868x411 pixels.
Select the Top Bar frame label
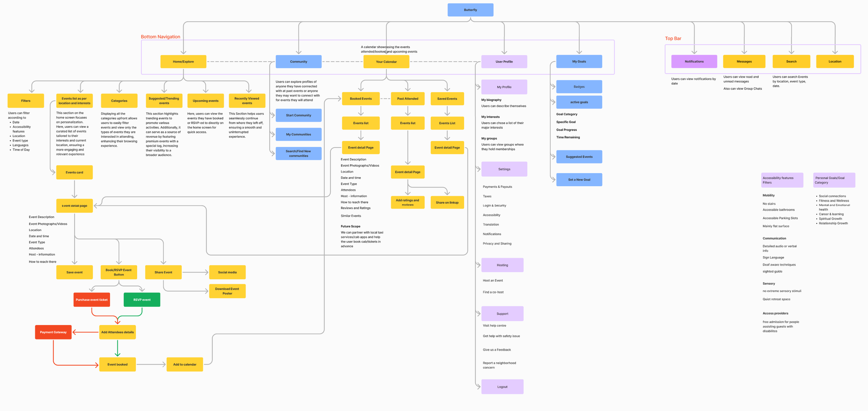point(673,38)
